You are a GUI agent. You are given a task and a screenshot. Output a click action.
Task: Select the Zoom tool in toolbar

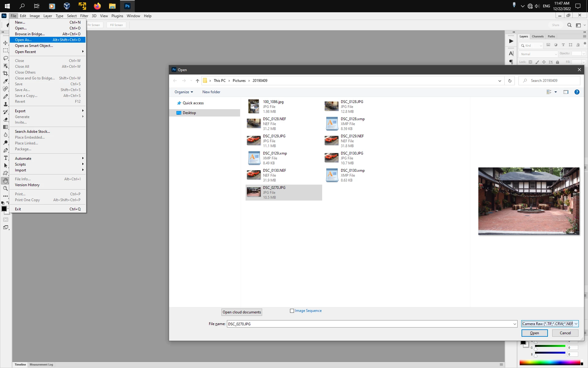pyautogui.click(x=6, y=189)
